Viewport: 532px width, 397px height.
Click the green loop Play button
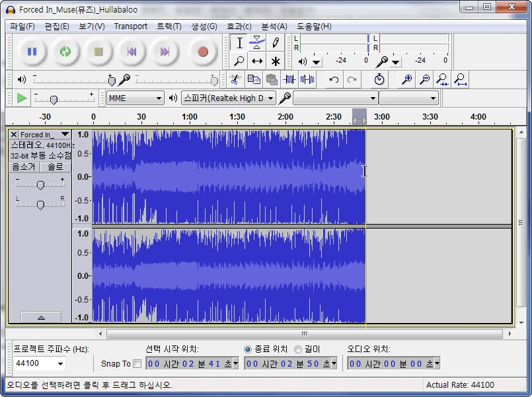(x=65, y=52)
